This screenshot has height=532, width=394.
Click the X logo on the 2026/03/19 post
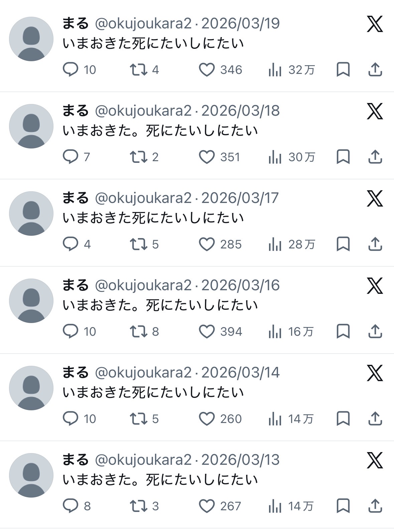pos(375,24)
